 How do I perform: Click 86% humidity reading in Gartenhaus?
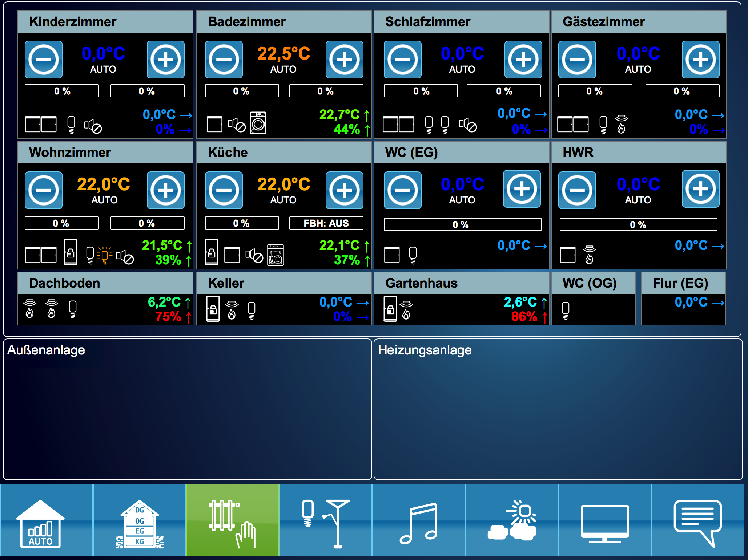pos(524,317)
